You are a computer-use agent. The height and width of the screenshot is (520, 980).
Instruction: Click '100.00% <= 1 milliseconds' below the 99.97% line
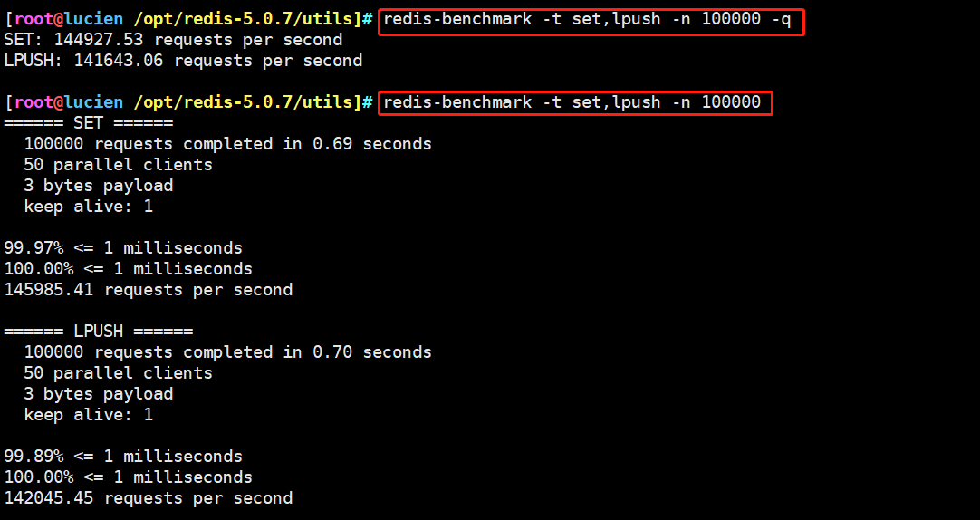pos(128,269)
